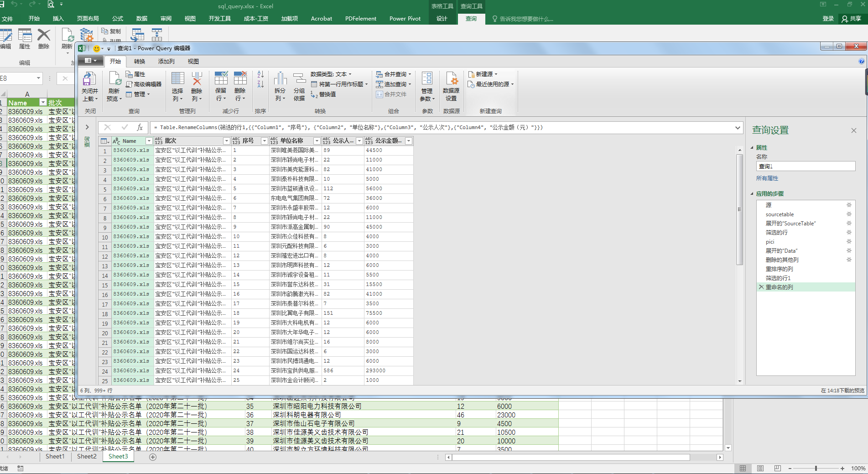Viewport: 868px width, 474px height.
Task: Switch to the 转换 tab
Action: (140, 61)
